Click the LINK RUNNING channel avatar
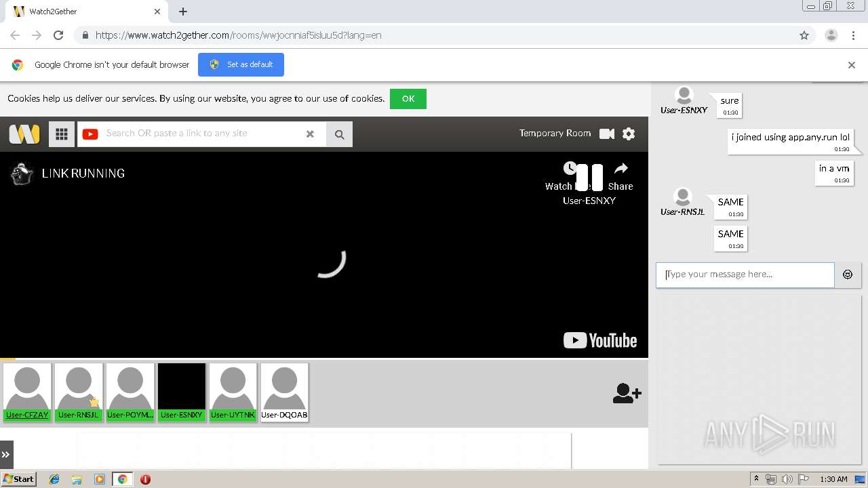 click(x=22, y=174)
